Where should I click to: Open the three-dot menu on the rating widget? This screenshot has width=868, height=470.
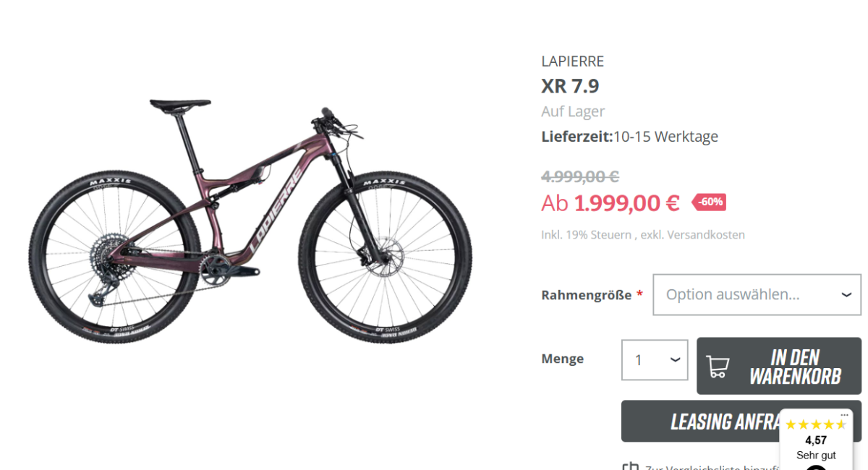click(x=844, y=415)
